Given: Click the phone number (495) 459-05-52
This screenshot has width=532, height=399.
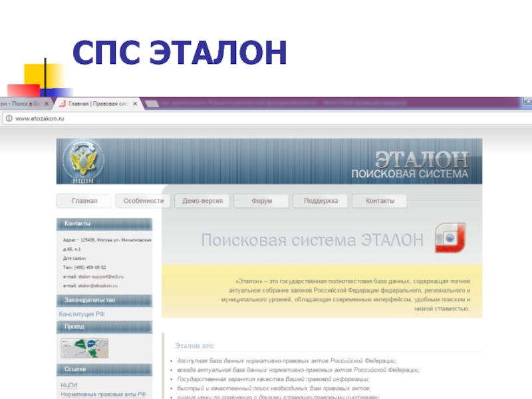Looking at the screenshot, I should tap(90, 267).
